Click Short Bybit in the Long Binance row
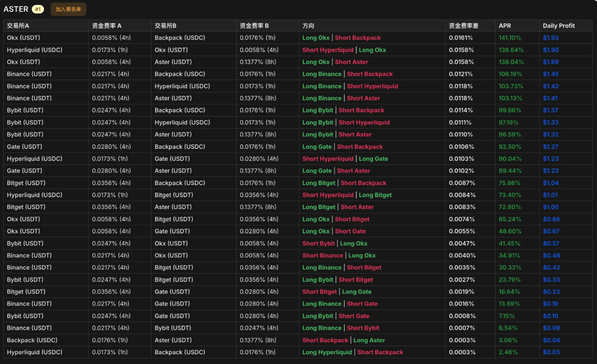Image resolution: width=597 pixels, height=364 pixels. pos(363,328)
